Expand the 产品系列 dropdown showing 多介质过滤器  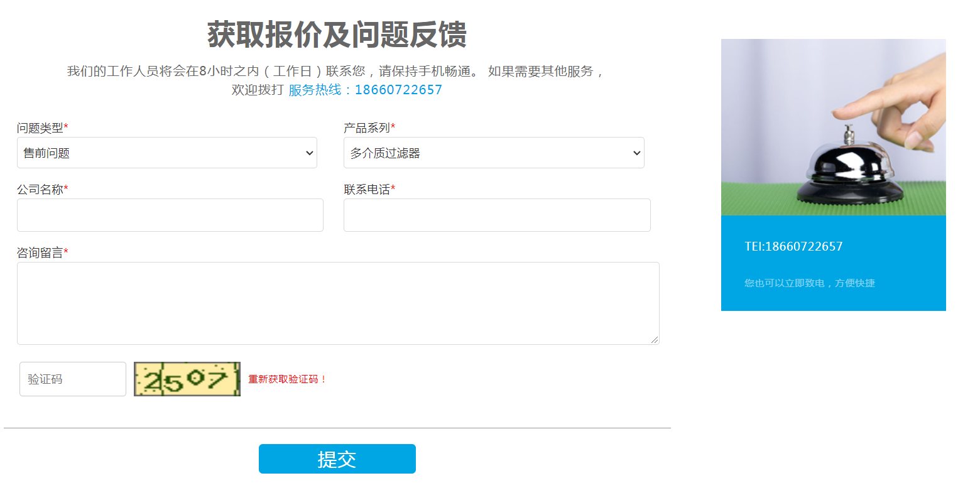[x=493, y=153]
